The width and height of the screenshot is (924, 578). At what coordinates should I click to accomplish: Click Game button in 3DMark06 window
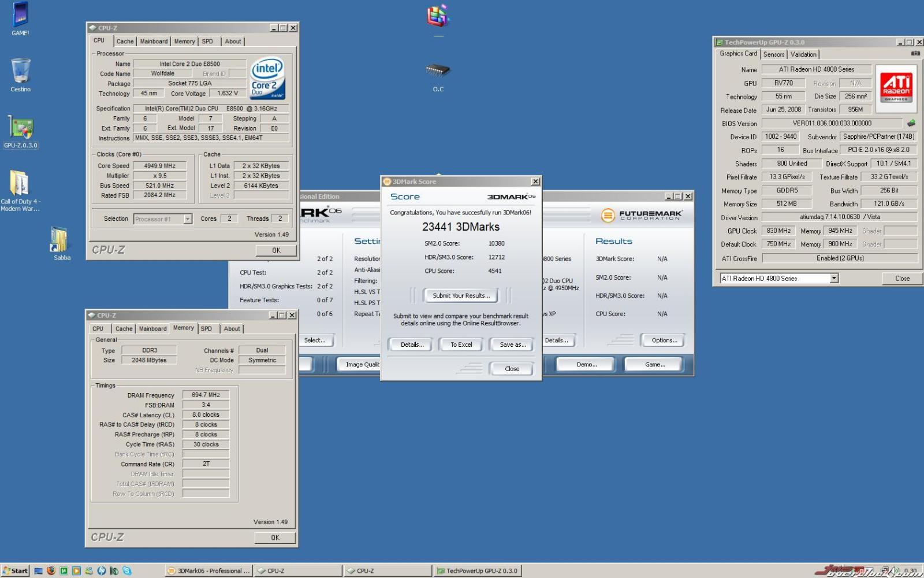(x=655, y=365)
